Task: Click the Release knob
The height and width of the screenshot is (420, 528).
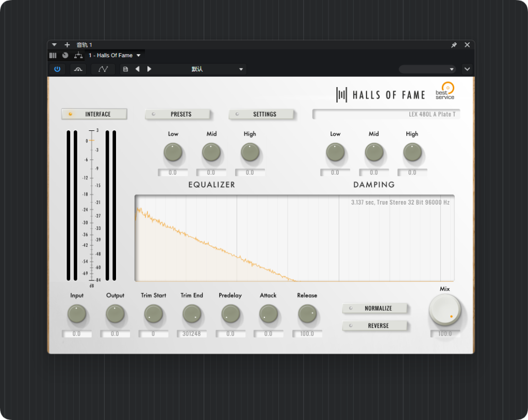Action: click(x=307, y=314)
